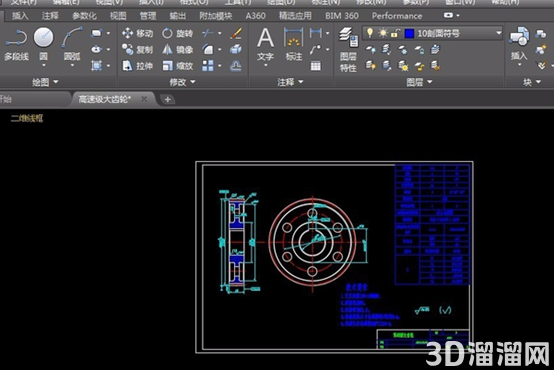This screenshot has width=554, height=370.
Task: Click the Erase tool icon
Action: (x=236, y=33)
